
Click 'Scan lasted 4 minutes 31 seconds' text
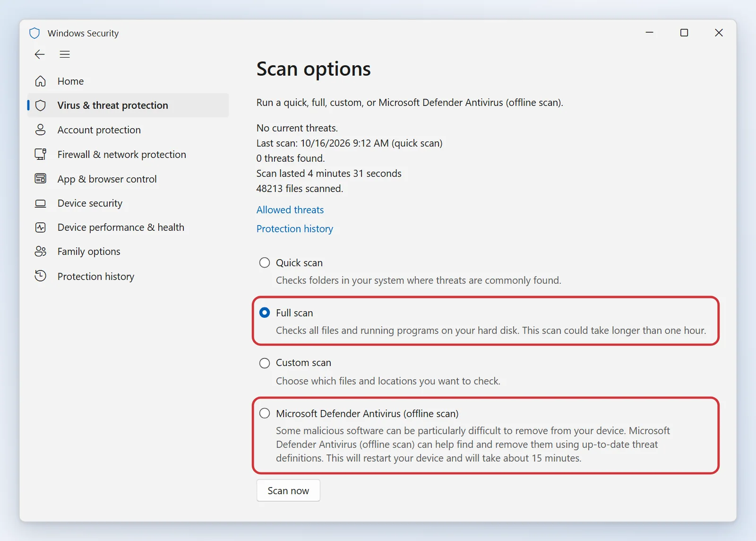tap(329, 174)
